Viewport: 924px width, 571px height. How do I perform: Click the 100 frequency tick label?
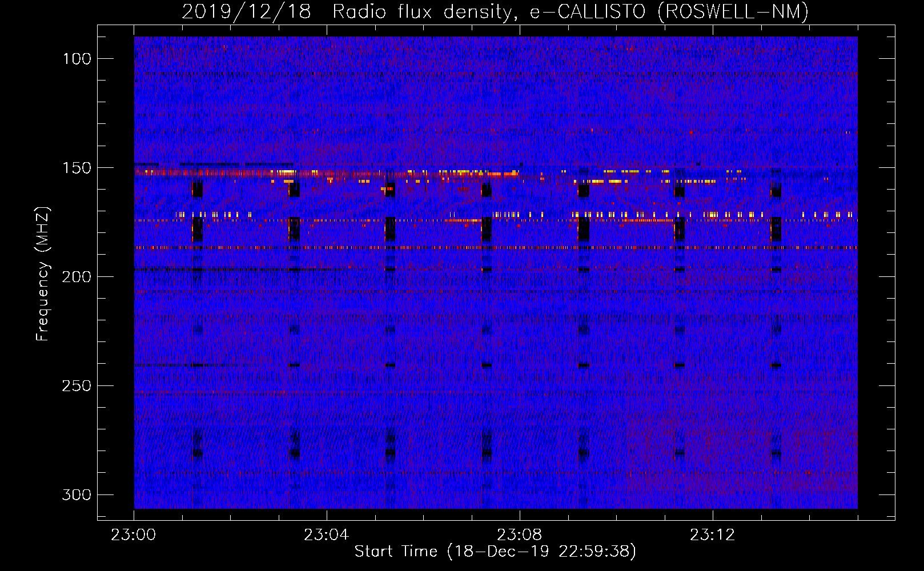(77, 59)
